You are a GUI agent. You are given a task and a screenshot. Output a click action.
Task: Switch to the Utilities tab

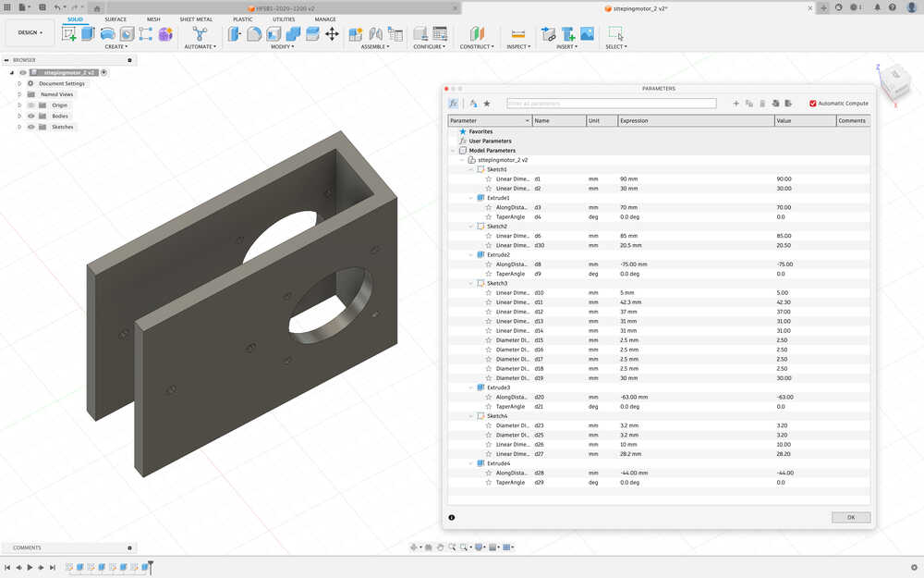(284, 19)
